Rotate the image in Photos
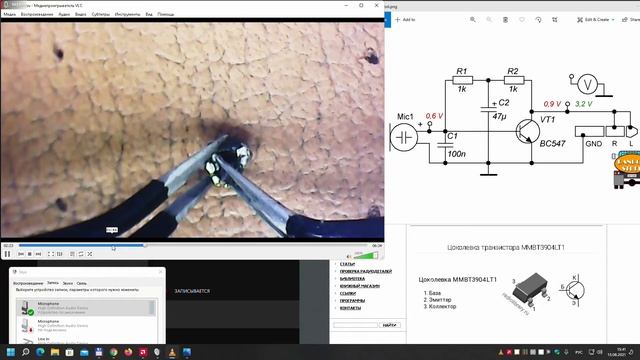This screenshot has height=360, width=640. click(x=538, y=20)
